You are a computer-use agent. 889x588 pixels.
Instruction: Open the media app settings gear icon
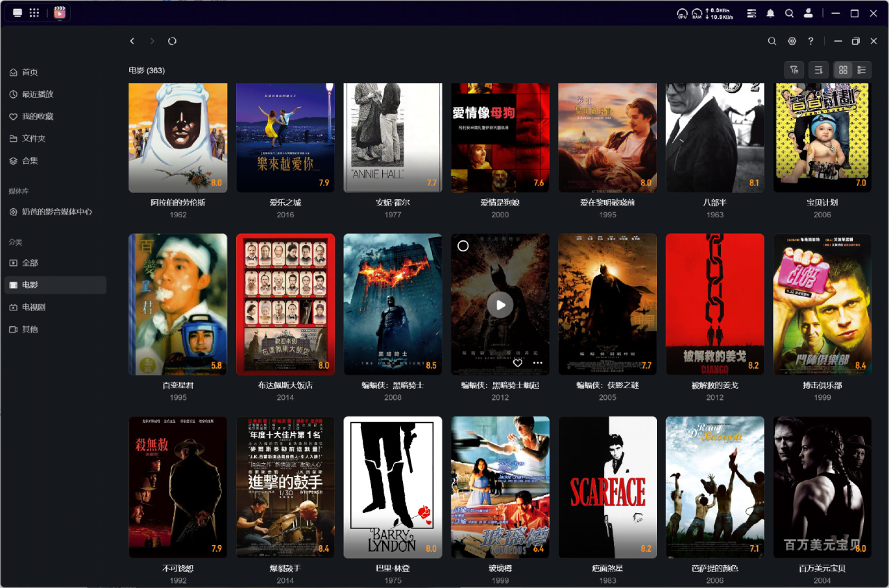(792, 41)
